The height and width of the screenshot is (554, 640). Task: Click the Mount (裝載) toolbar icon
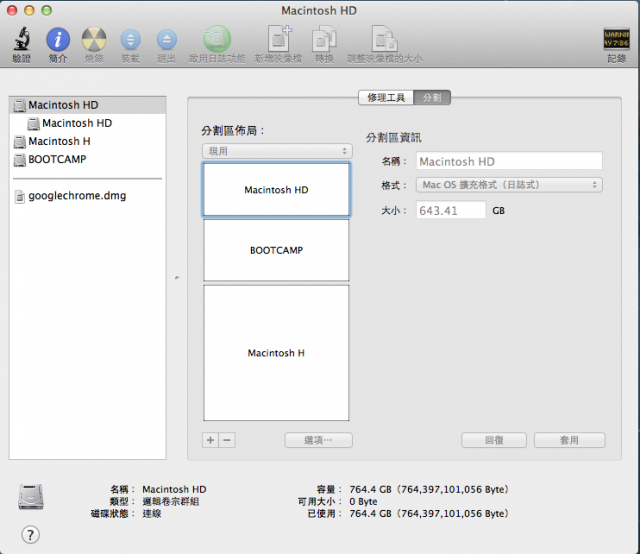click(x=131, y=40)
